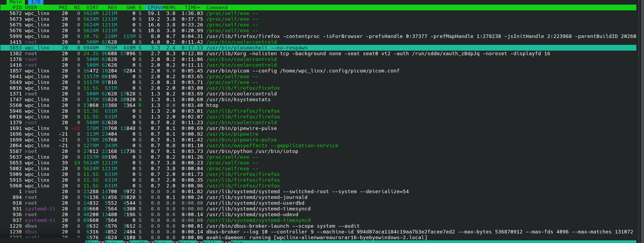
Task: Click the VIRT column header
Action: (x=92, y=8)
